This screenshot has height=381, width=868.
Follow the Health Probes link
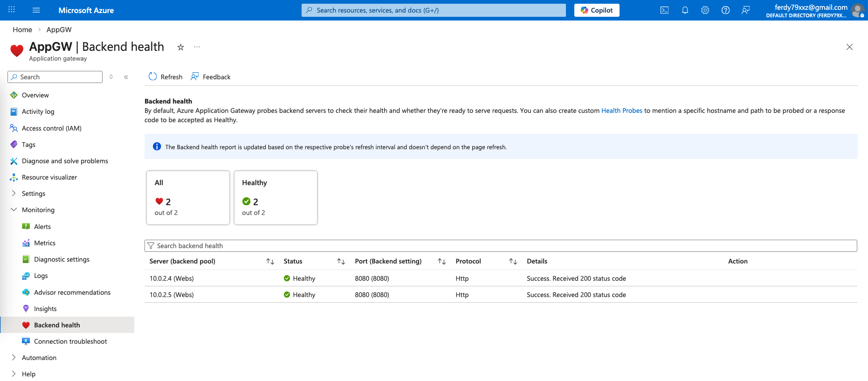point(621,111)
